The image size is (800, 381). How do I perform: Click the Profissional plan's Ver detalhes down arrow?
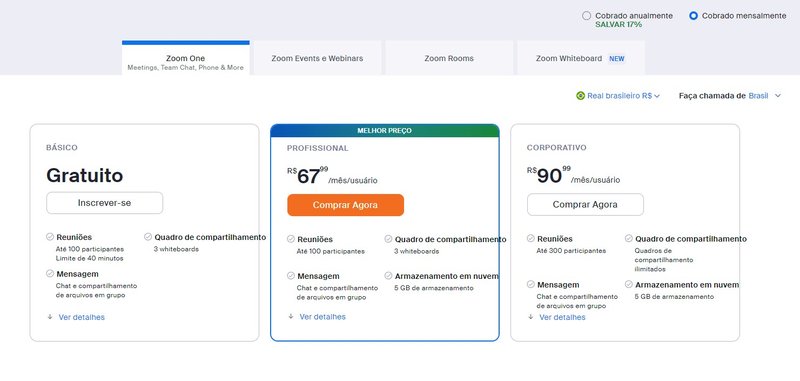point(291,316)
